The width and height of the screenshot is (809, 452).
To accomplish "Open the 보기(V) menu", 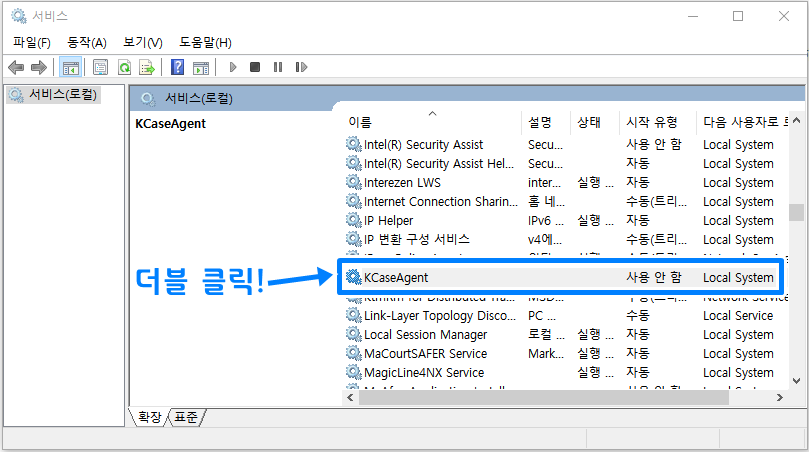I will click(142, 42).
